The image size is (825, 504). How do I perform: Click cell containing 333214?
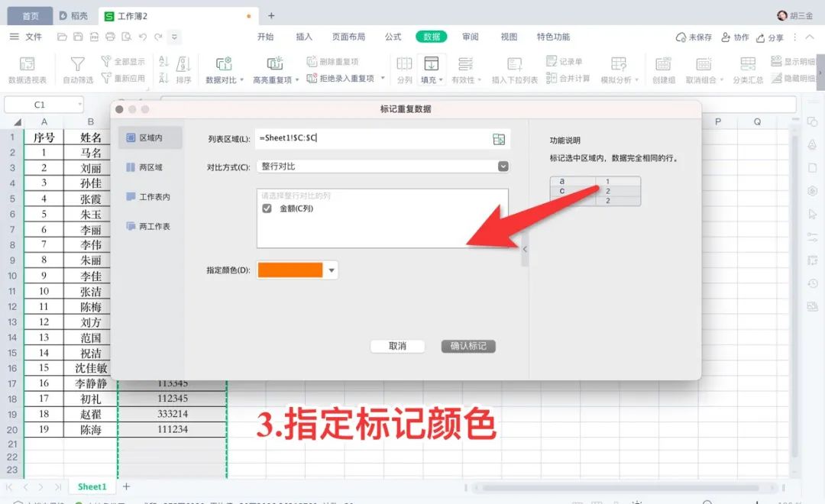click(x=173, y=414)
